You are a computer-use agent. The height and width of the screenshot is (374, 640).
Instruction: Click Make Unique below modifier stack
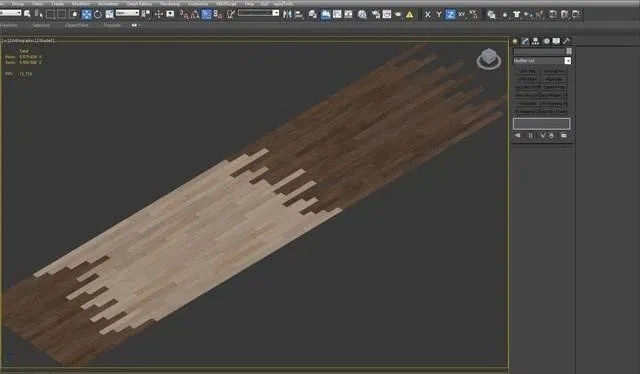[542, 136]
